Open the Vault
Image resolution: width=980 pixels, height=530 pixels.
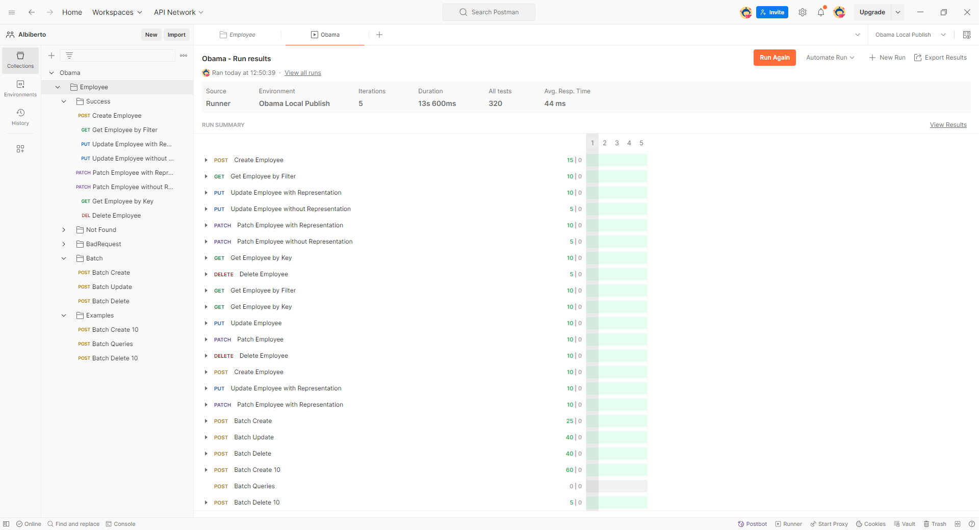pos(905,524)
